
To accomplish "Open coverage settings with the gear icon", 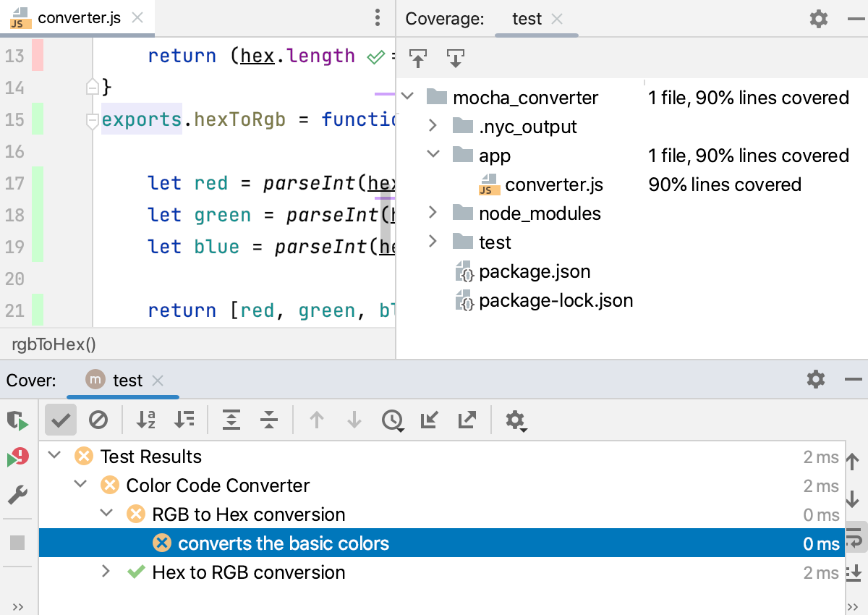I will 818,19.
